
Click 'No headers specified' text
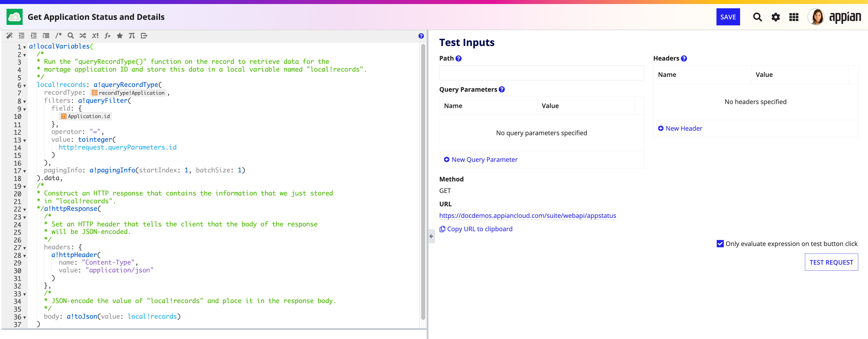click(x=755, y=102)
